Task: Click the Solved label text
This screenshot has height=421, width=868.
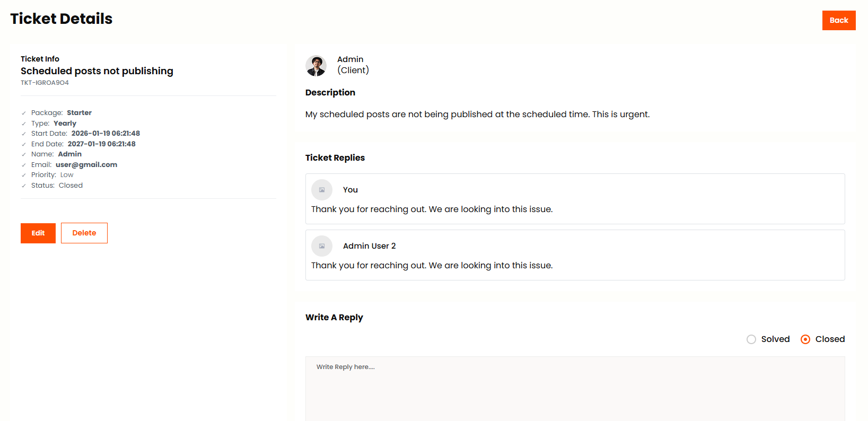Action: coord(775,339)
